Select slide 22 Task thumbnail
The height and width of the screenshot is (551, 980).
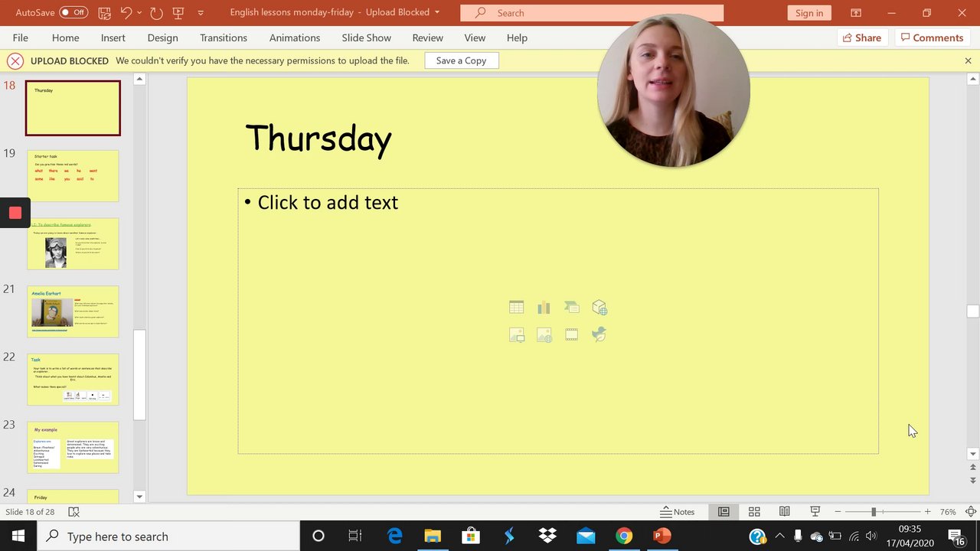point(73,380)
